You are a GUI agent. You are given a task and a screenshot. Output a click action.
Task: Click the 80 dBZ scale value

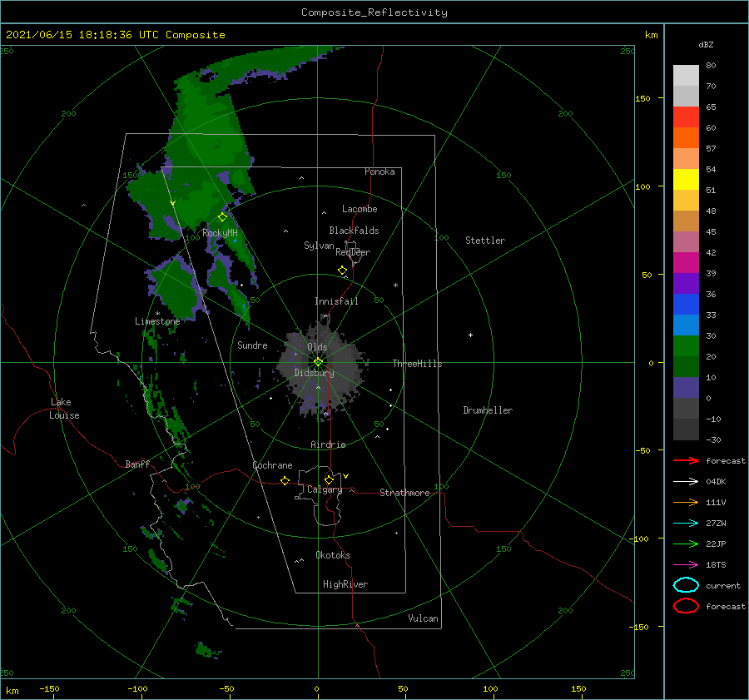711,66
